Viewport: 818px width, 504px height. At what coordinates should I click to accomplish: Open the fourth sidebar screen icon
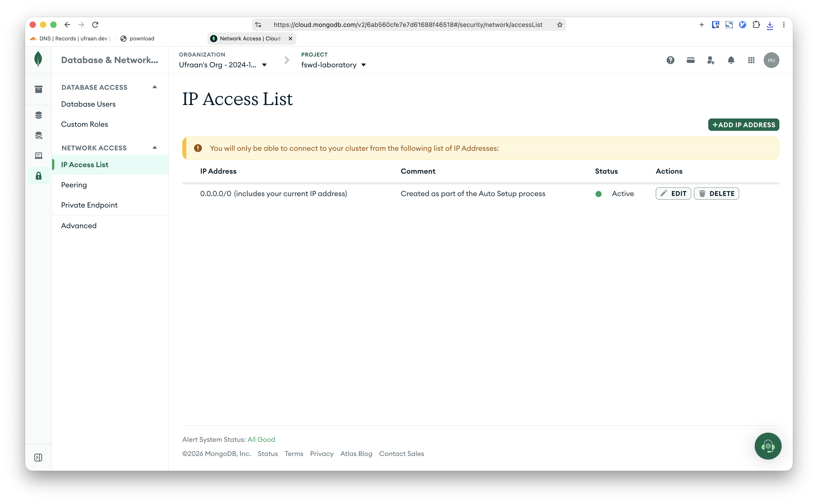pos(38,156)
